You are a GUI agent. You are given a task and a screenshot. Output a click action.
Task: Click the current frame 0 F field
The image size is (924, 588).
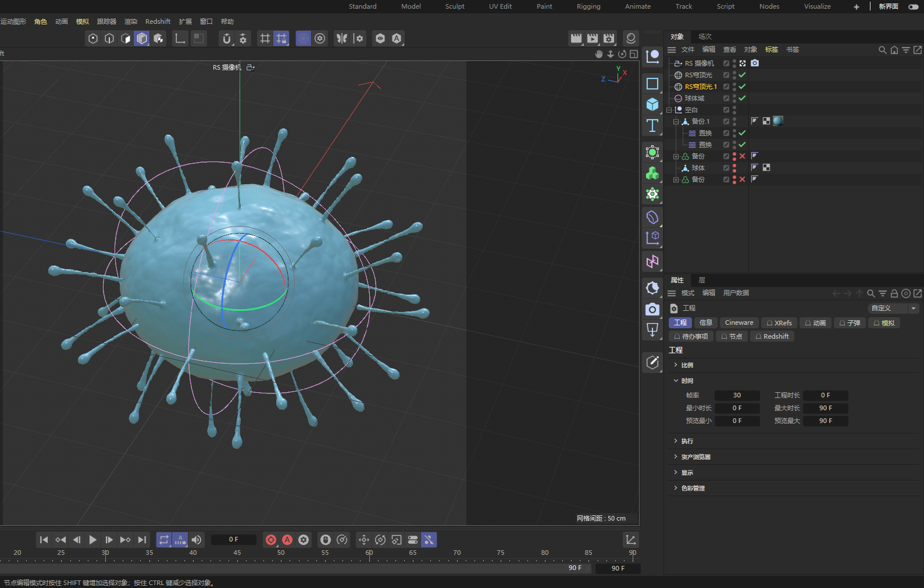(234, 540)
